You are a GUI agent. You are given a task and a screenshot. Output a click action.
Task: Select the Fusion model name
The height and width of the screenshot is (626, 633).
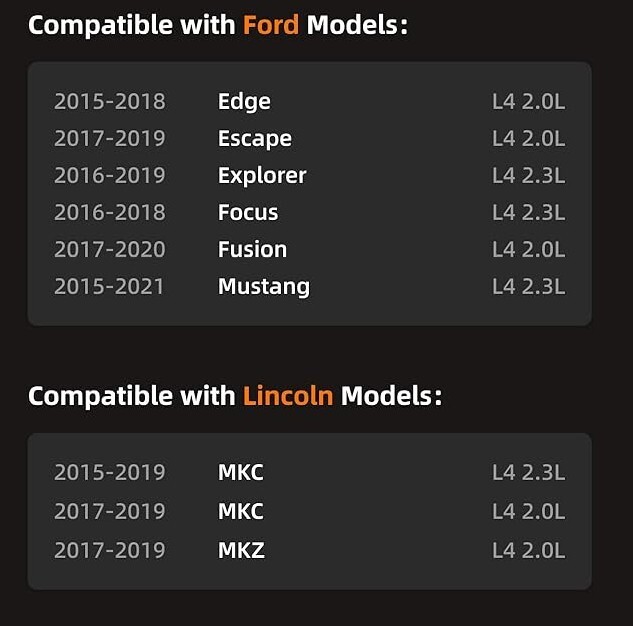[x=252, y=249]
